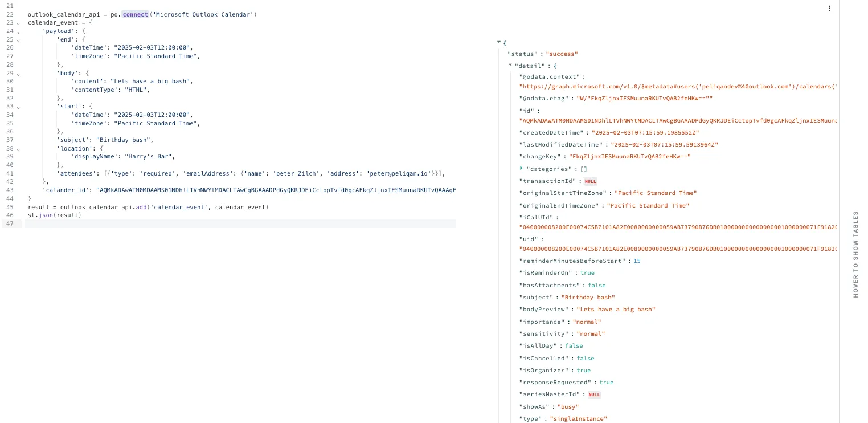The image size is (868, 423).
Task: Click line number 46 in the gutter
Action: point(10,215)
